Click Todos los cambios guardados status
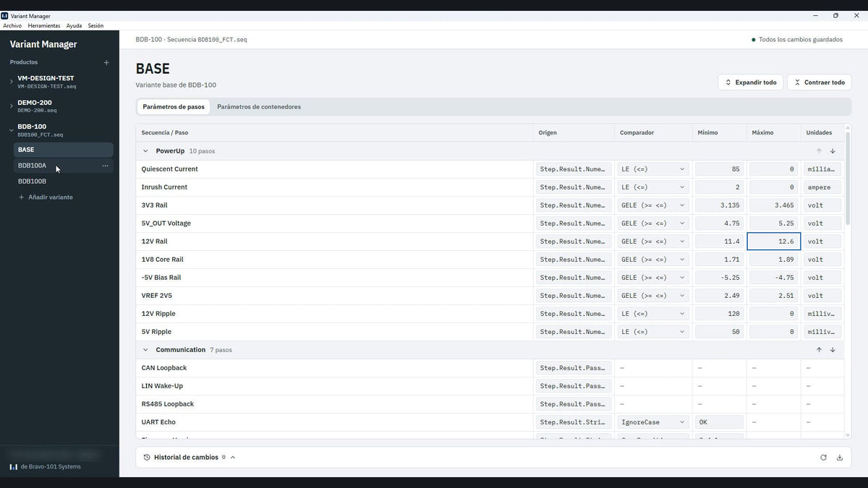The image size is (868, 488). pyautogui.click(x=796, y=40)
